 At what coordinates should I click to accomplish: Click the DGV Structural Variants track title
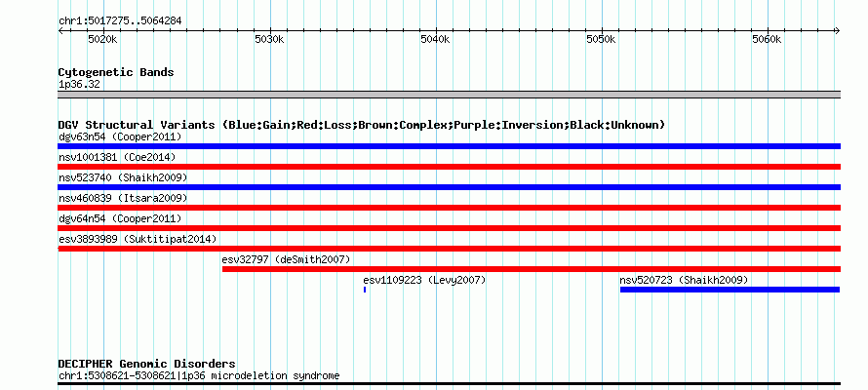362,125
